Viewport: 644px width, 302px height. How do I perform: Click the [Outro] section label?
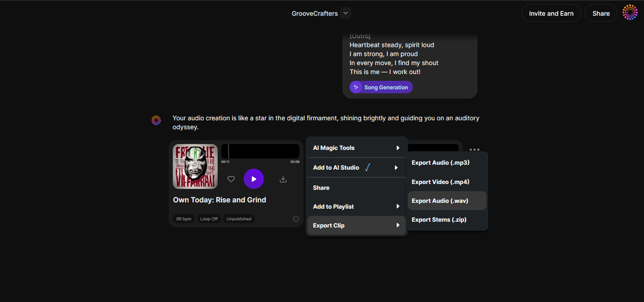pos(360,36)
